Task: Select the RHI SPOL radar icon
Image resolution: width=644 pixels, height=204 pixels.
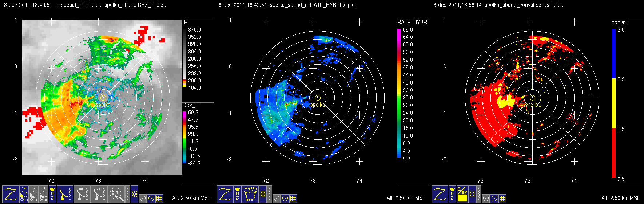Action: point(82,194)
